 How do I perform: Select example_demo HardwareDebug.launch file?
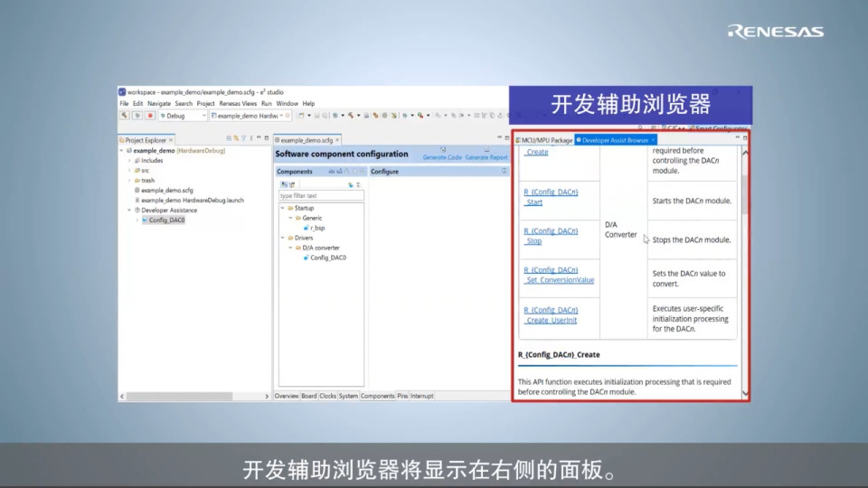pos(192,201)
